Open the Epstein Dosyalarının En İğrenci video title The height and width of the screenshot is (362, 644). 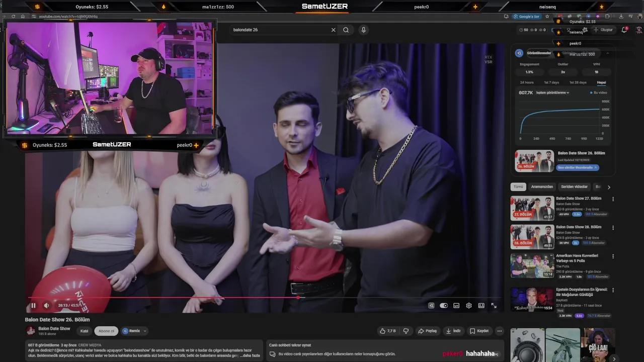click(x=582, y=292)
